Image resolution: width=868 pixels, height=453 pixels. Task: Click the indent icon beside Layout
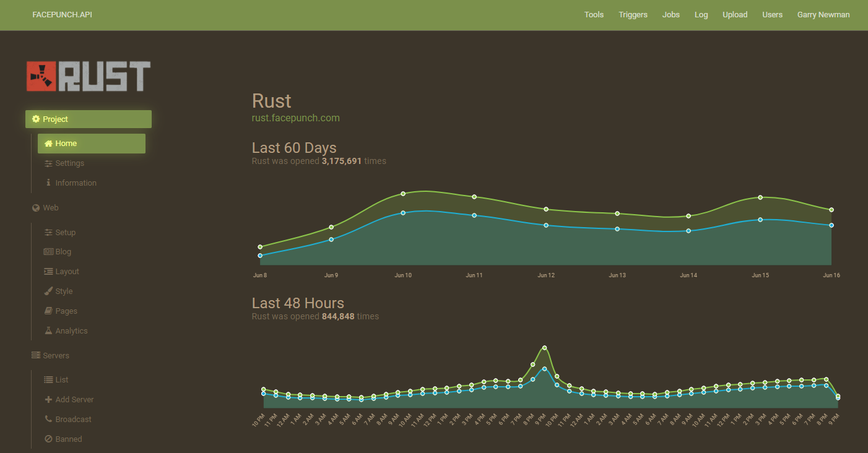pos(49,272)
